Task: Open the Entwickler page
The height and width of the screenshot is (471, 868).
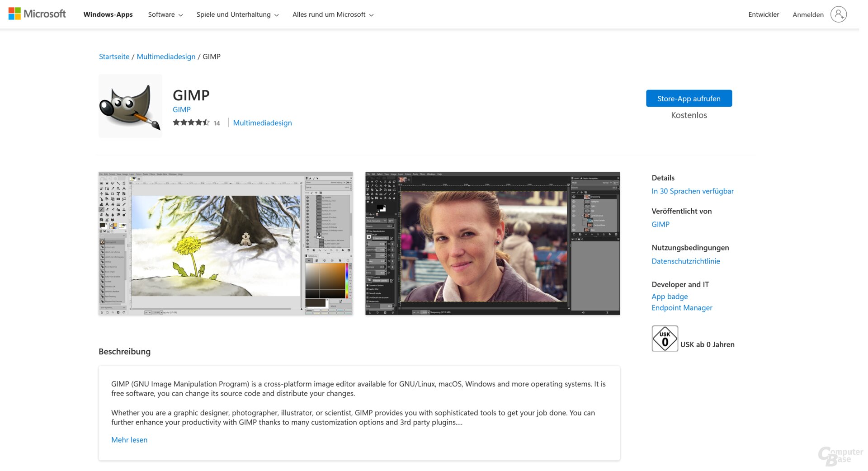Action: tap(764, 14)
